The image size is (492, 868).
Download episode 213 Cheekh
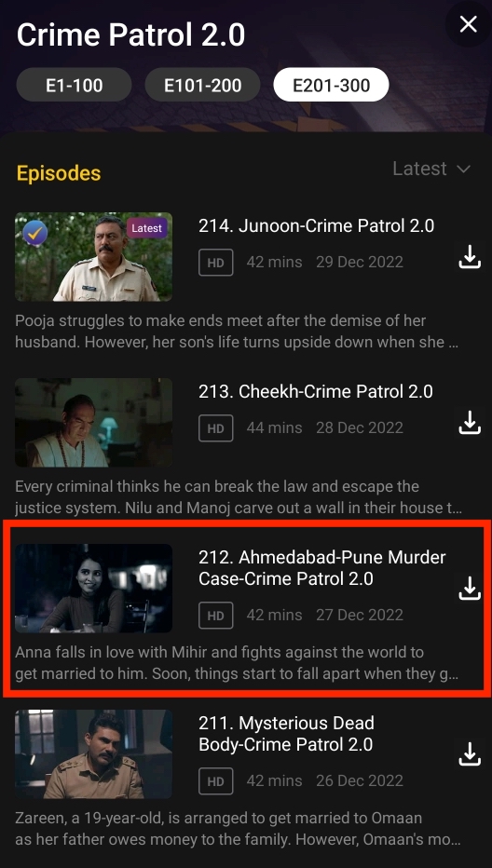470,423
